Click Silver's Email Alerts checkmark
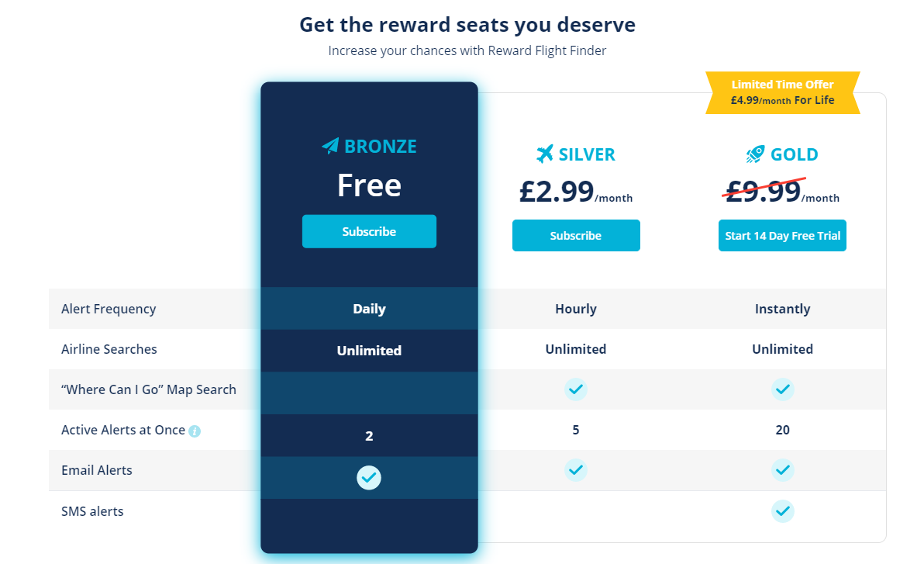The image size is (924, 564). 576,470
